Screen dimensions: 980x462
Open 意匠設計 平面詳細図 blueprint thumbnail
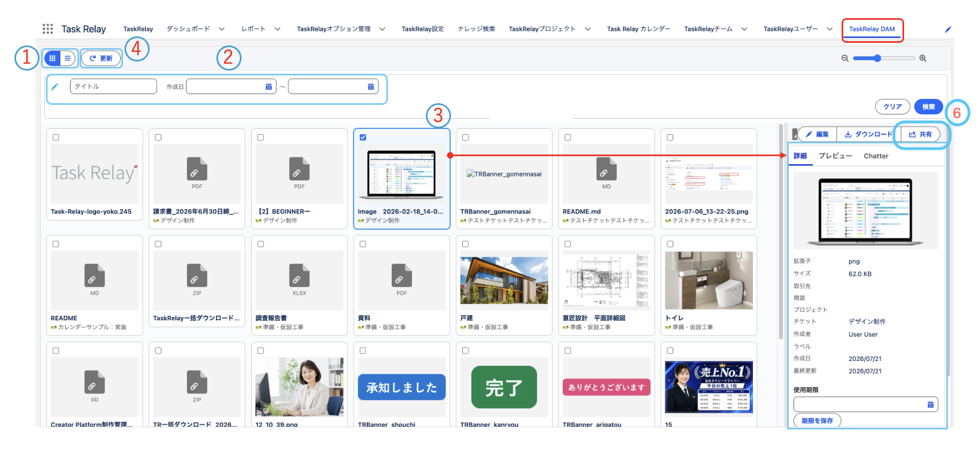coord(606,281)
